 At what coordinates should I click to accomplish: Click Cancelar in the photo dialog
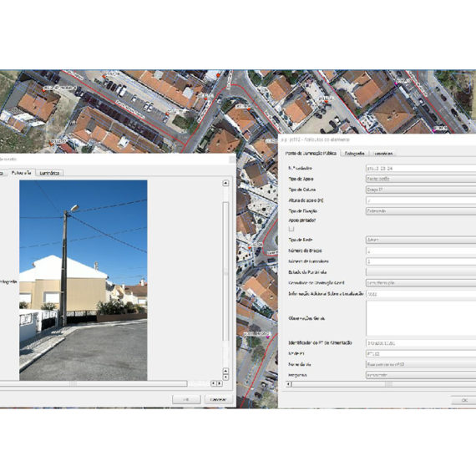[219, 399]
